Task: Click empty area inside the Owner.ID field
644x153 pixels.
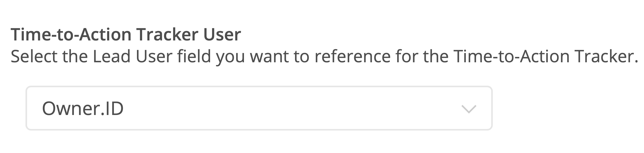Action: (x=287, y=108)
